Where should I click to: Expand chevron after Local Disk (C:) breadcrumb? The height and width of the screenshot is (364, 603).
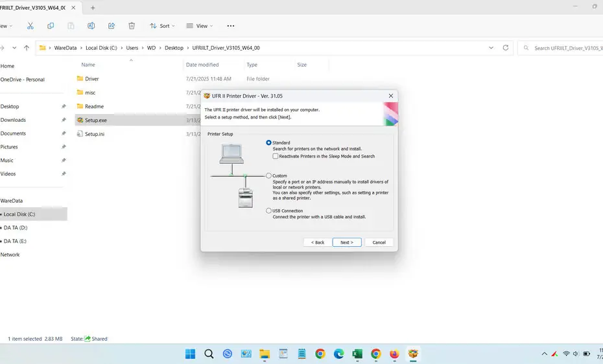pyautogui.click(x=121, y=48)
